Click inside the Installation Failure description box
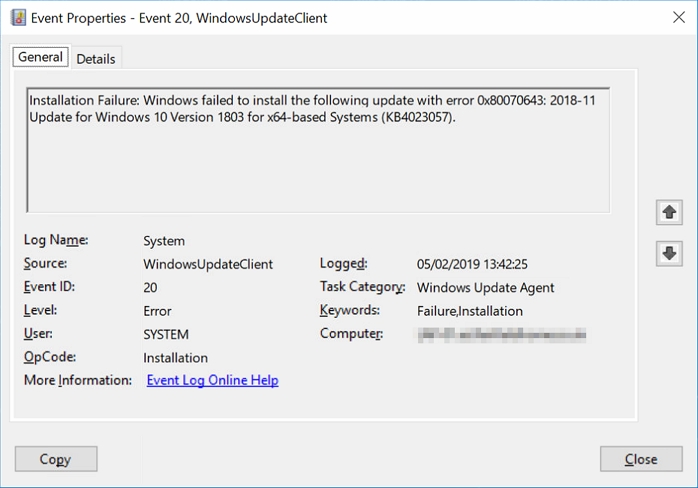Viewport: 698px width, 488px height. 318,150
